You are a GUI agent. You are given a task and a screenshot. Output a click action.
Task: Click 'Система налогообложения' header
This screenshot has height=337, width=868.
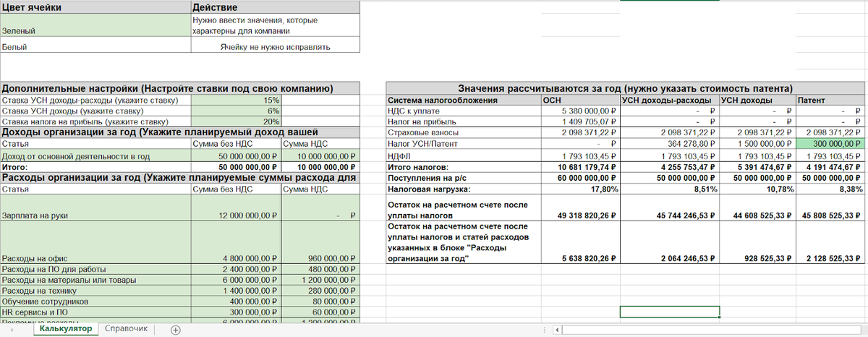click(x=464, y=101)
